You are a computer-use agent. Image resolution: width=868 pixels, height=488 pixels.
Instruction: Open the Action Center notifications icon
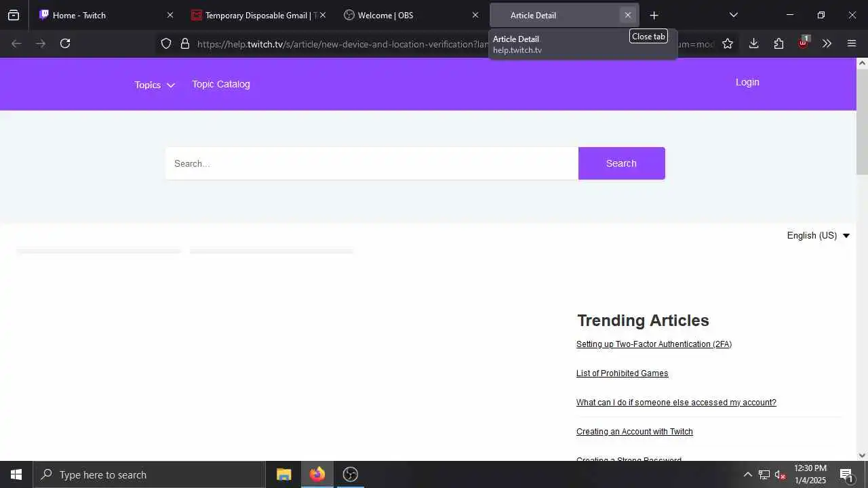click(846, 474)
